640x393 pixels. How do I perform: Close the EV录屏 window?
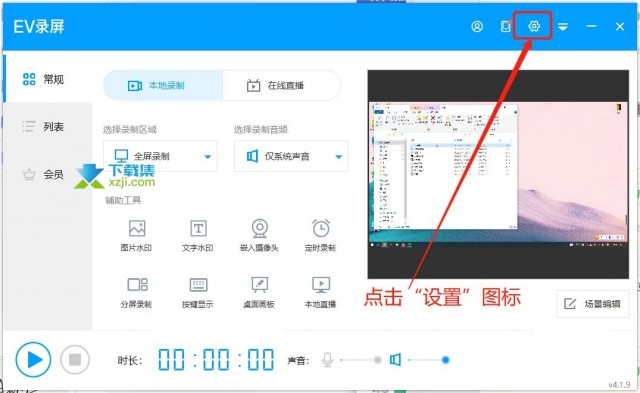coord(620,27)
